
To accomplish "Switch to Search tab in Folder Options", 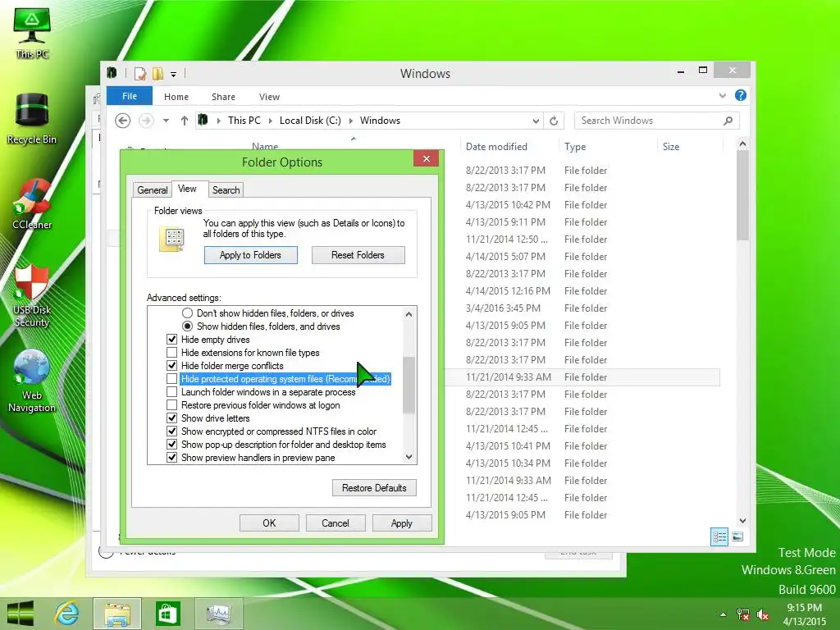I will point(226,190).
